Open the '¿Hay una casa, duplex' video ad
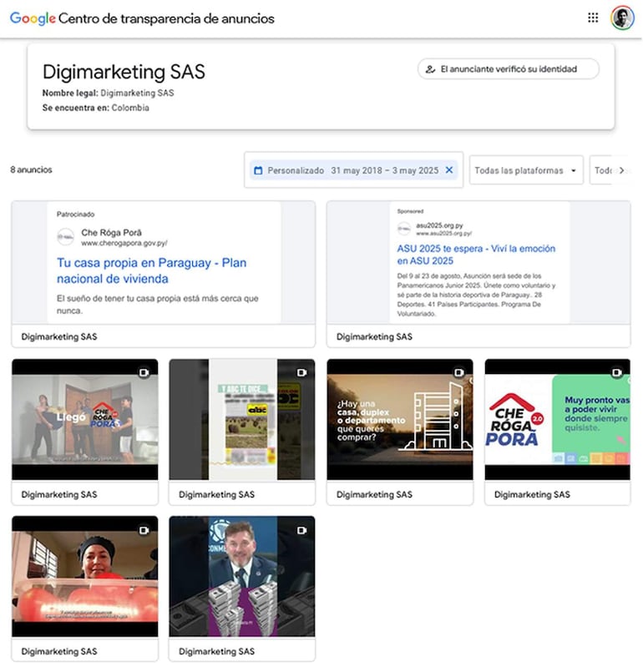 (399, 420)
